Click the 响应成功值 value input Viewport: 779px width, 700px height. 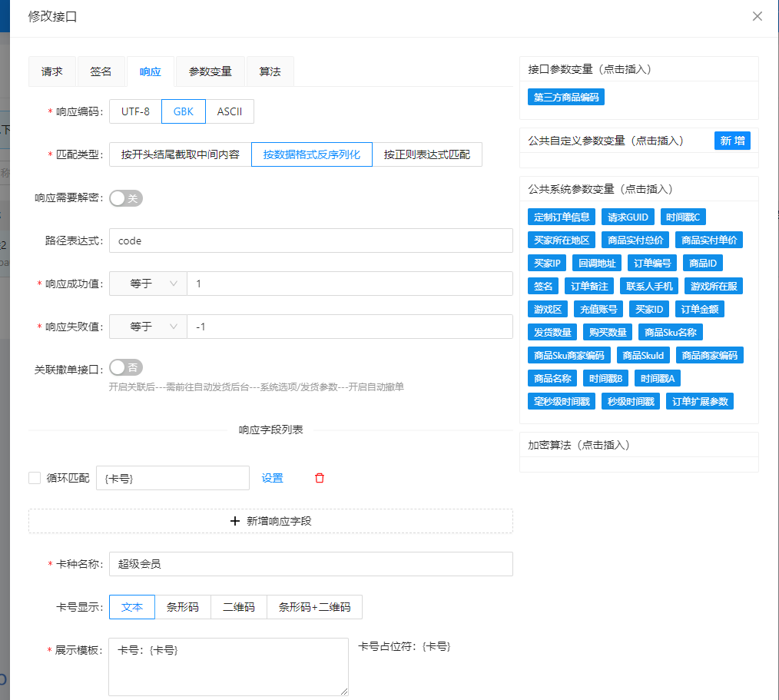[350, 284]
